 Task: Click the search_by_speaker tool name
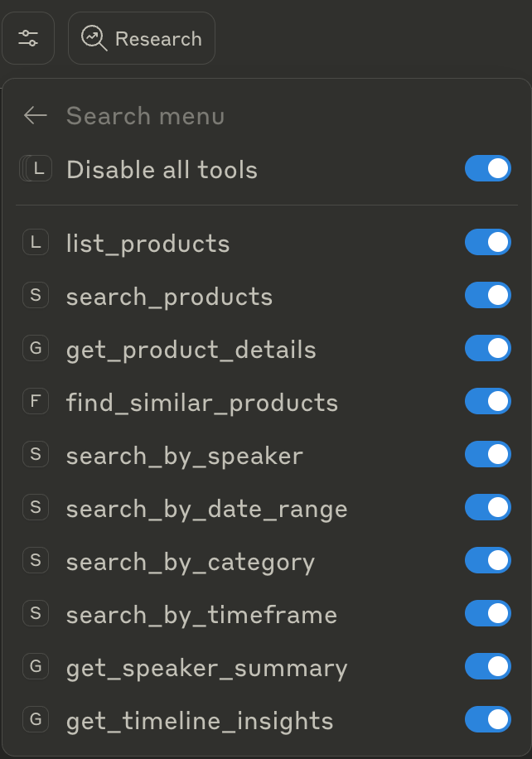[184, 454]
